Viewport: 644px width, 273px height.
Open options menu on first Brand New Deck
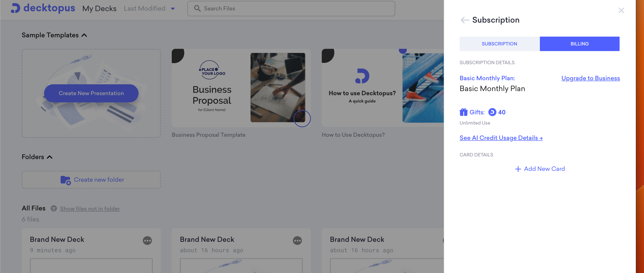[x=148, y=240]
